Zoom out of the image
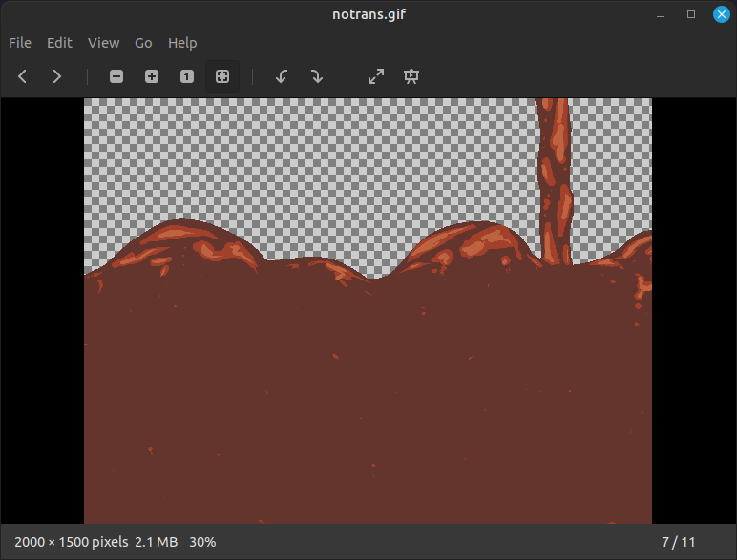 [x=116, y=76]
